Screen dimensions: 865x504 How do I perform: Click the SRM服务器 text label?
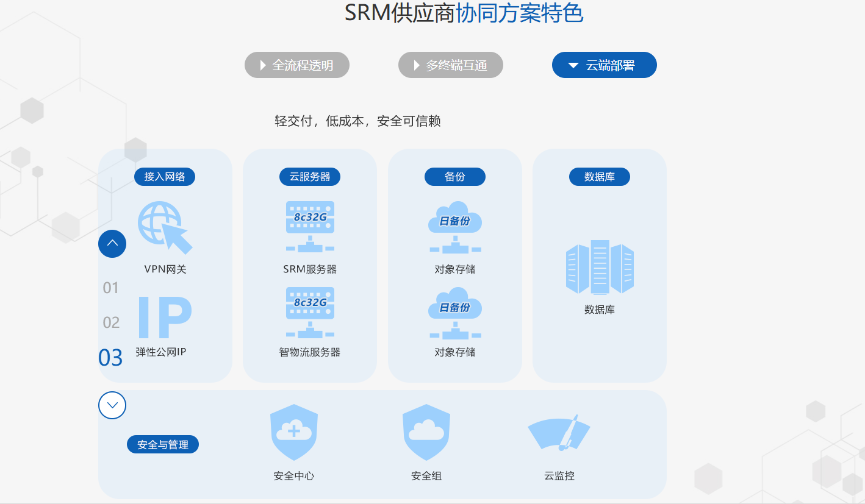click(310, 269)
